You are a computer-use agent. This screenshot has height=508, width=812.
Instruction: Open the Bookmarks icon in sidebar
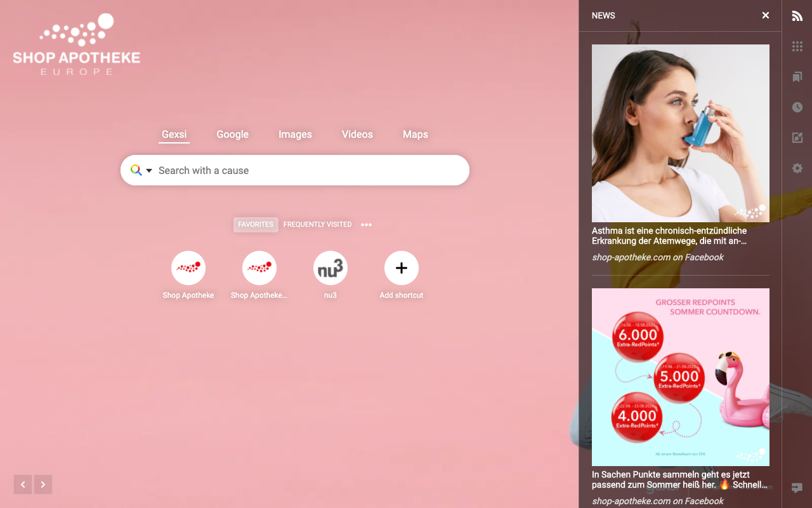point(797,77)
